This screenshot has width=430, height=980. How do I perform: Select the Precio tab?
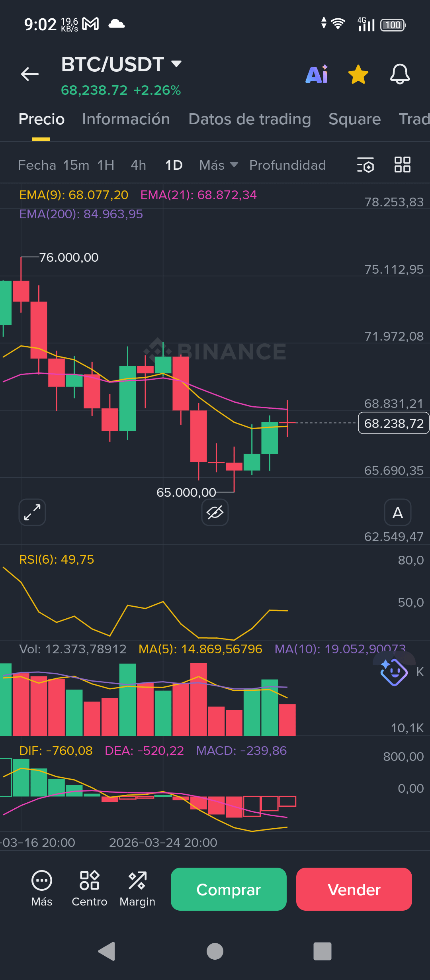41,119
